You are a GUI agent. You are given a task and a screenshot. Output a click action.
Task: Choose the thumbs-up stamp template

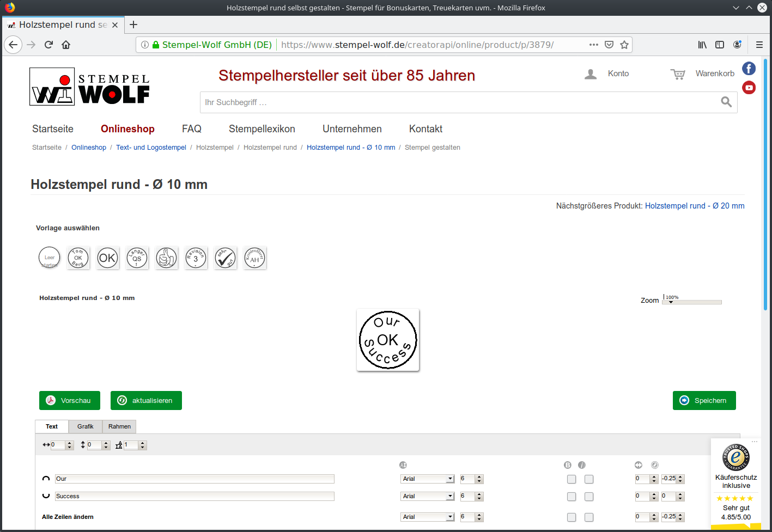pos(166,258)
